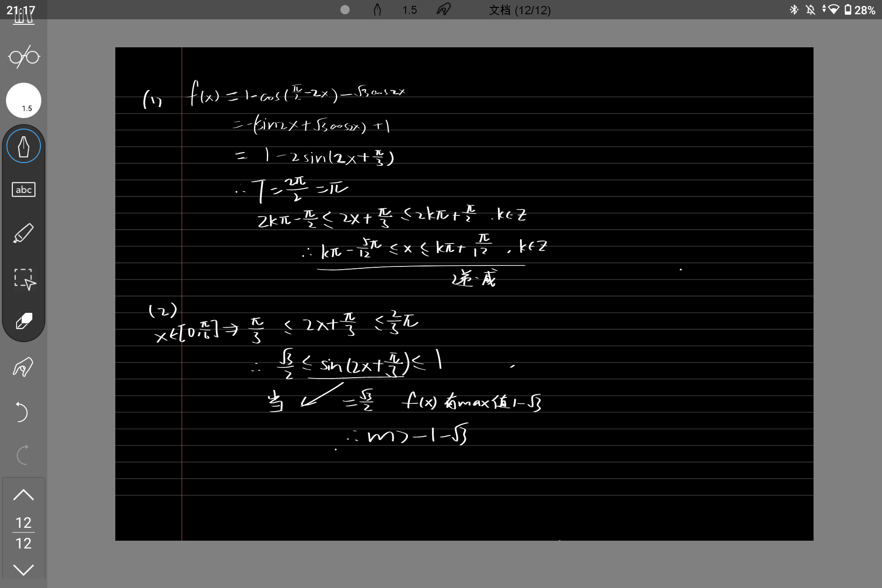Image resolution: width=882 pixels, height=588 pixels.
Task: Redo the last undone stroke
Action: pyautogui.click(x=23, y=455)
